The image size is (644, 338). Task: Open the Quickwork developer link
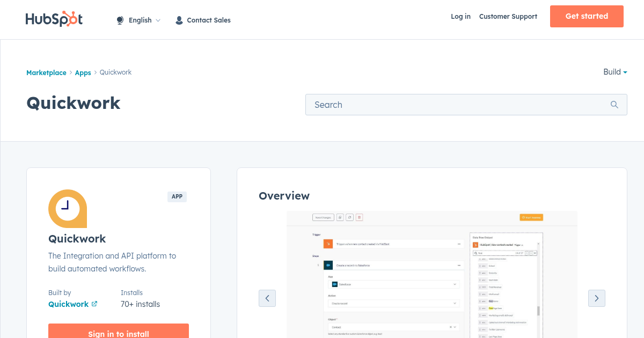click(68, 304)
